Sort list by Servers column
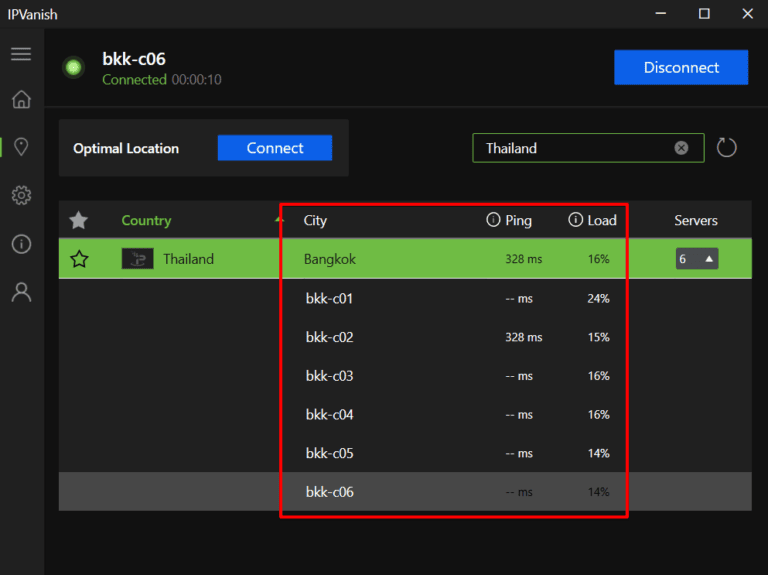The image size is (768, 575). coord(695,220)
